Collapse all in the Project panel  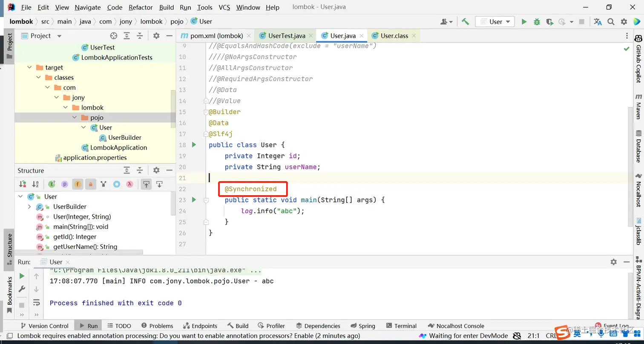(x=139, y=36)
